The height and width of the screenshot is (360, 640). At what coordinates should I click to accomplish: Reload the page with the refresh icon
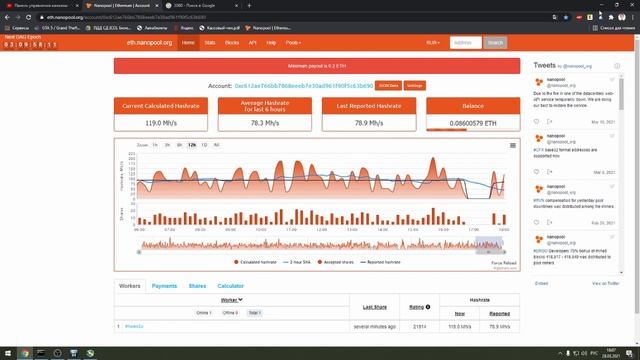[28, 17]
